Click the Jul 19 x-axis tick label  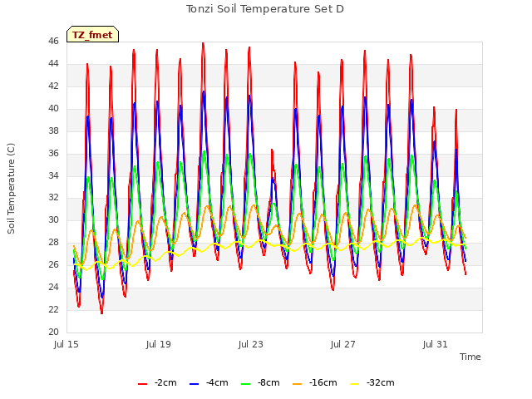coord(159,344)
